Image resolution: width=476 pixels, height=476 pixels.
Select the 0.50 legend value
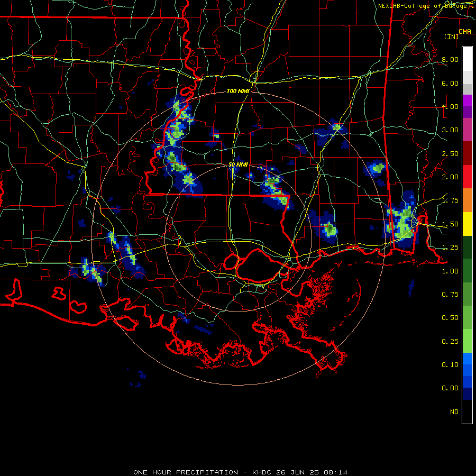[x=450, y=318]
